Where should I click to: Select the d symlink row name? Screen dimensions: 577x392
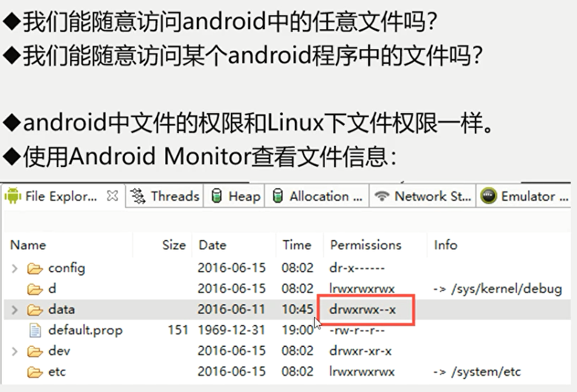(52, 289)
